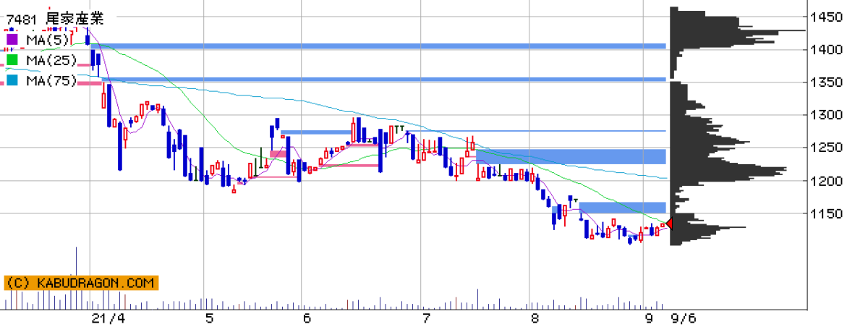
Task: Click the blue MA(75) legend swatch
Action: tap(12, 80)
